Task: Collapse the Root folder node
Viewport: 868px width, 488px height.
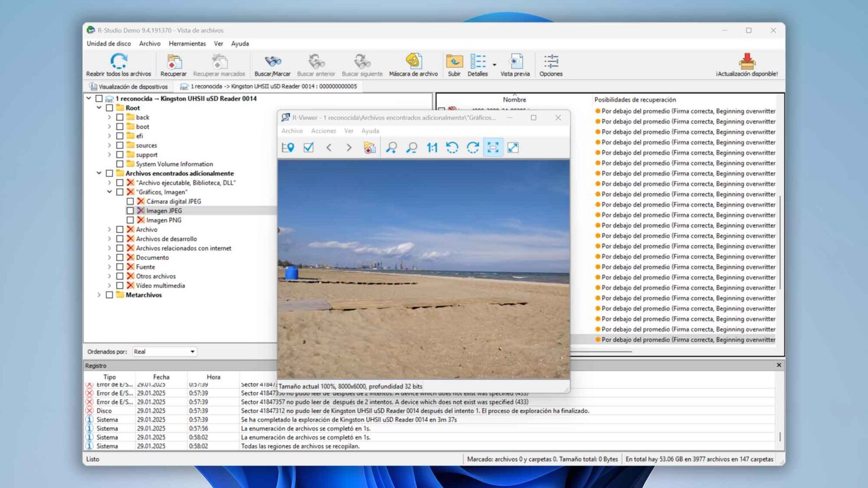Action: 99,108
